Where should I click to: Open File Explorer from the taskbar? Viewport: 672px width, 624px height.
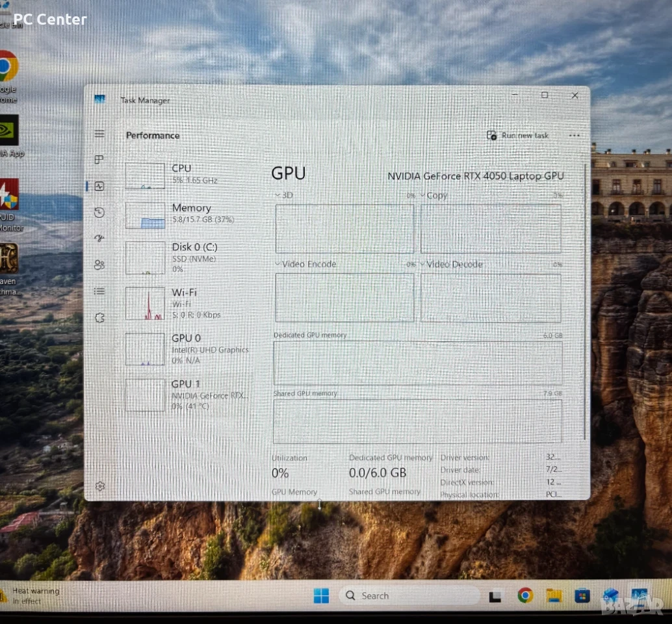pos(554,595)
